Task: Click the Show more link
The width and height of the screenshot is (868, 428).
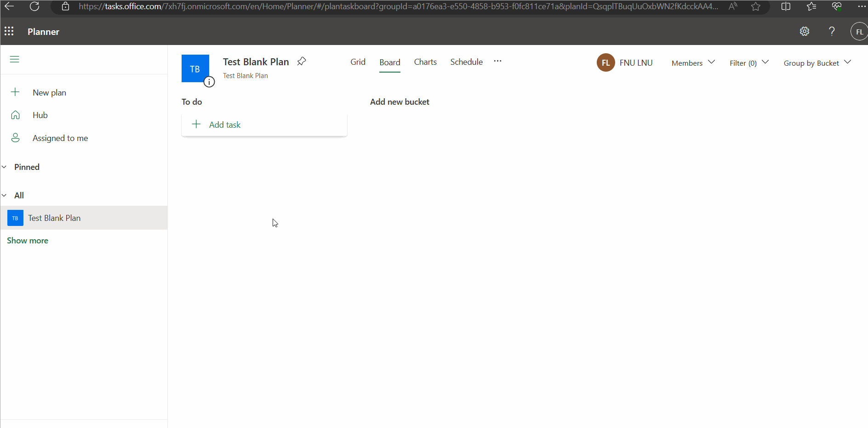Action: [28, 241]
